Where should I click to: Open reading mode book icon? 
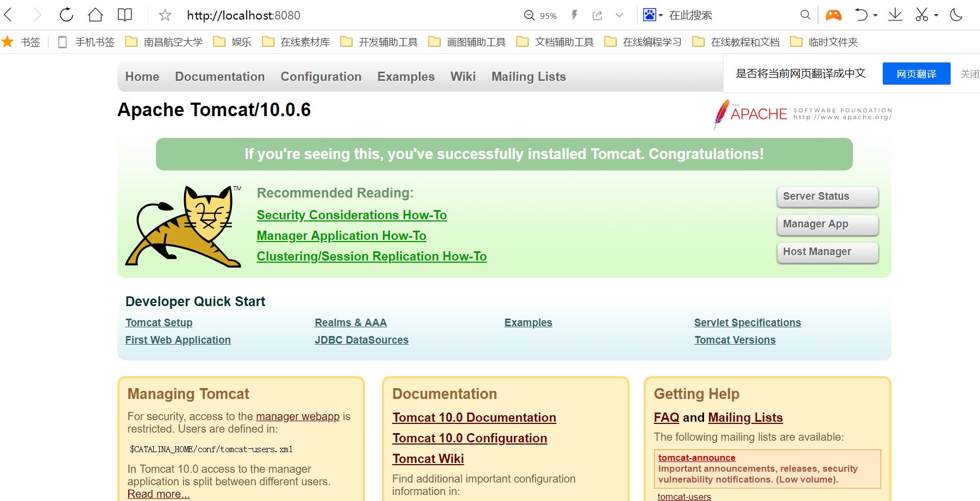125,15
